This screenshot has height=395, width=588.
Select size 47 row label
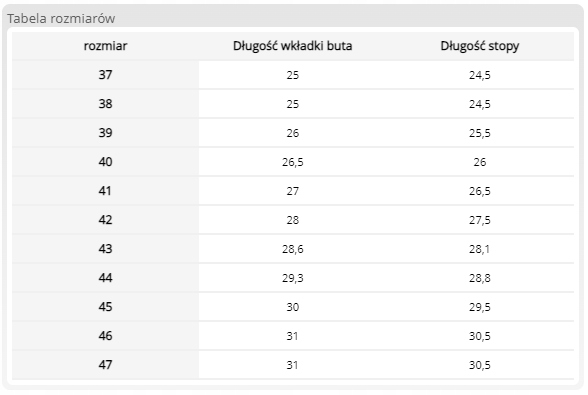coord(105,365)
